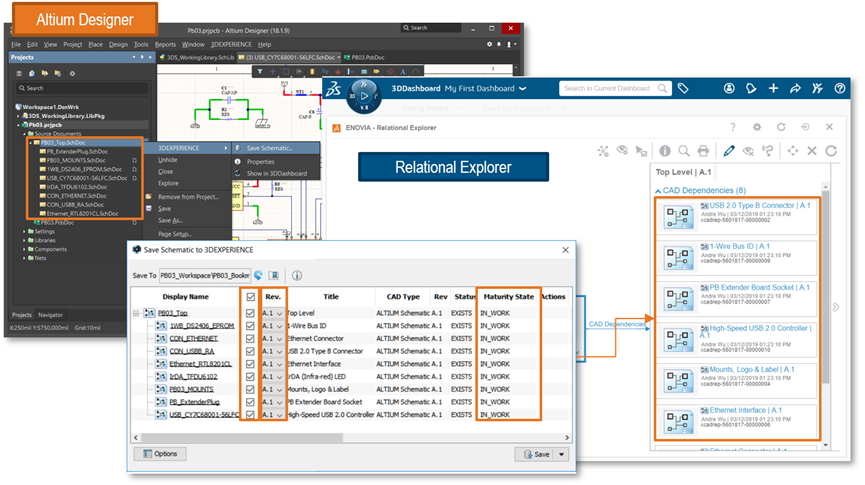The image size is (865, 485).
Task: Open the Design menu in Altium Designer
Action: [118, 45]
